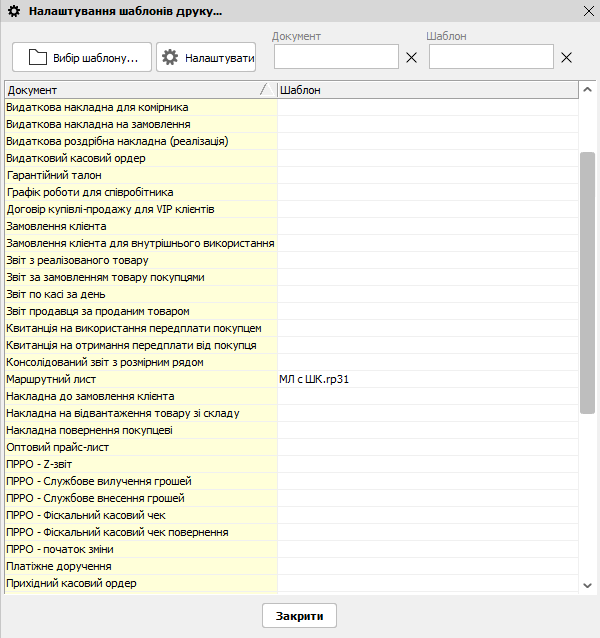Click sort indicator in Документ column header
The width and height of the screenshot is (600, 638).
pyautogui.click(x=264, y=89)
